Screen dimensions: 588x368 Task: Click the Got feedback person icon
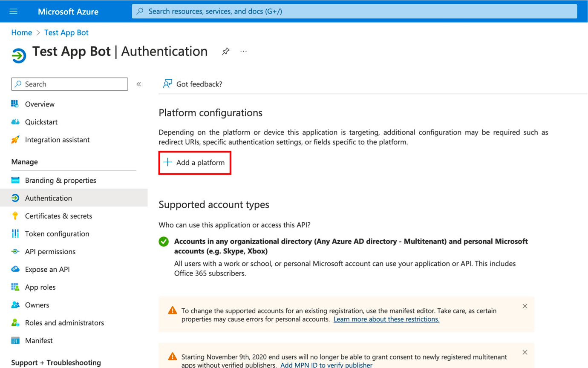pos(167,84)
